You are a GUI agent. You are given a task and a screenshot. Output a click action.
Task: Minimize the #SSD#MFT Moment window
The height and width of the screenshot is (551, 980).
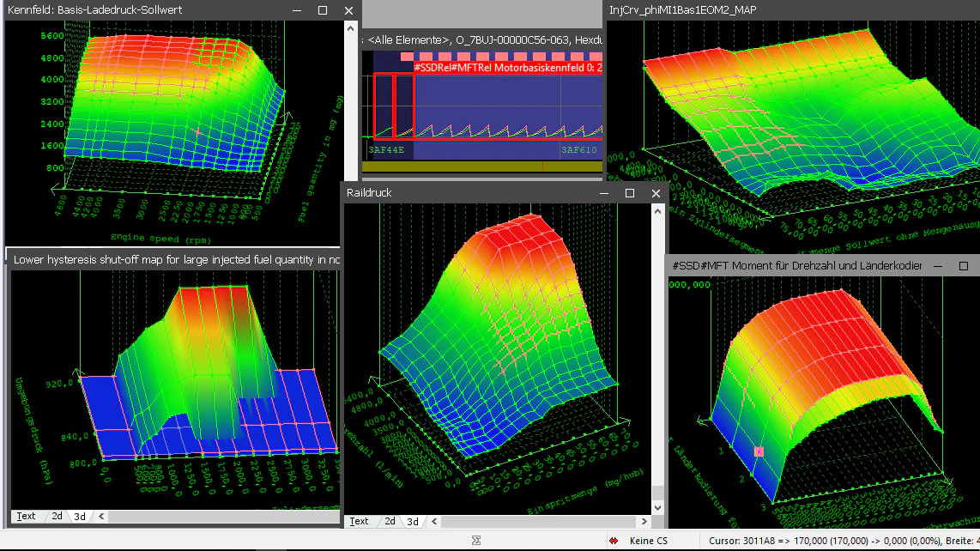pos(937,266)
